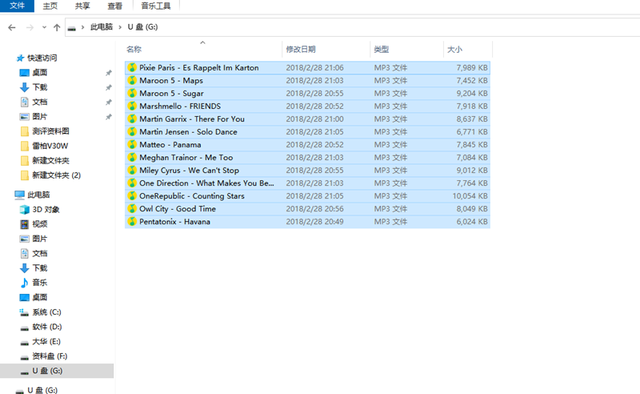Open the 新建文件夹 folder in sidebar
The height and width of the screenshot is (394, 640).
point(51,161)
